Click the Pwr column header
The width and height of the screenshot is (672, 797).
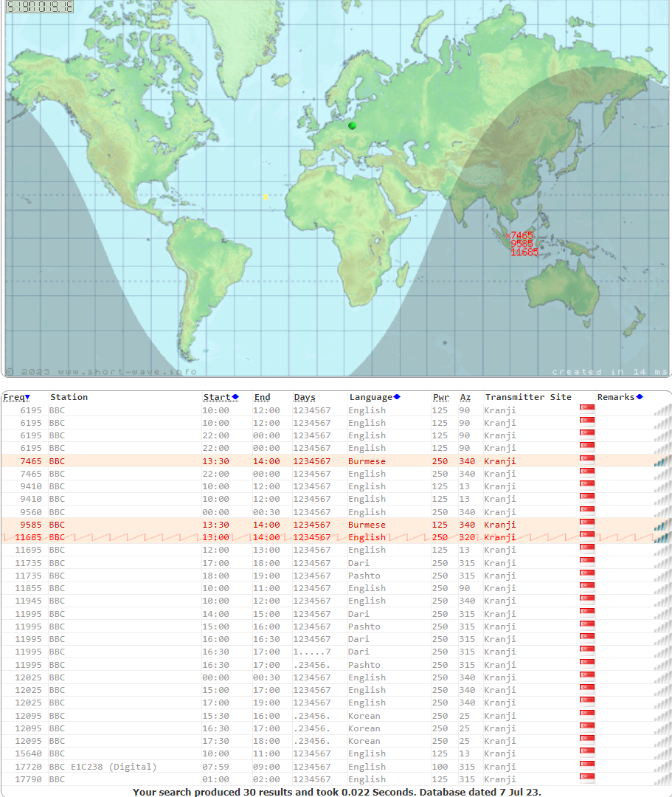pyautogui.click(x=440, y=397)
